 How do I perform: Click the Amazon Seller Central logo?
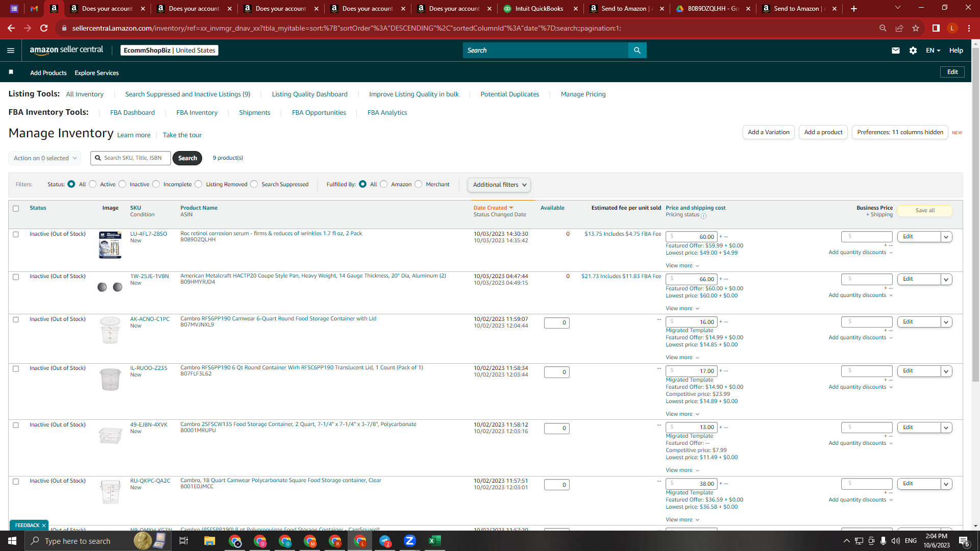pos(66,50)
